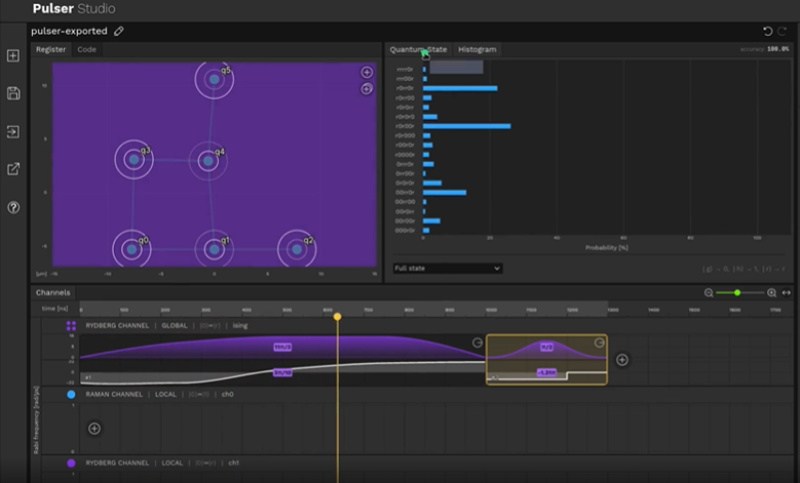The width and height of the screenshot is (800, 483).
Task: Click the export external-link icon in sidebar
Action: click(x=13, y=169)
